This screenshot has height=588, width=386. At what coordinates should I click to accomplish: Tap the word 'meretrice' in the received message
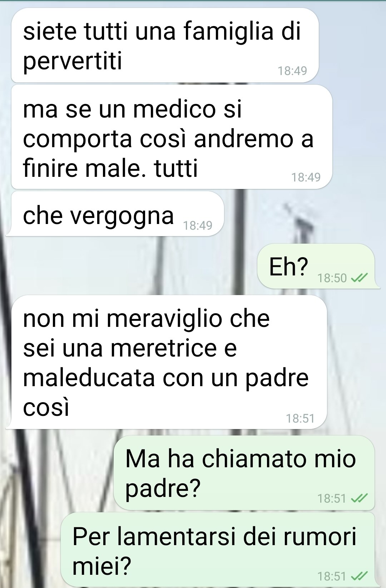164,348
